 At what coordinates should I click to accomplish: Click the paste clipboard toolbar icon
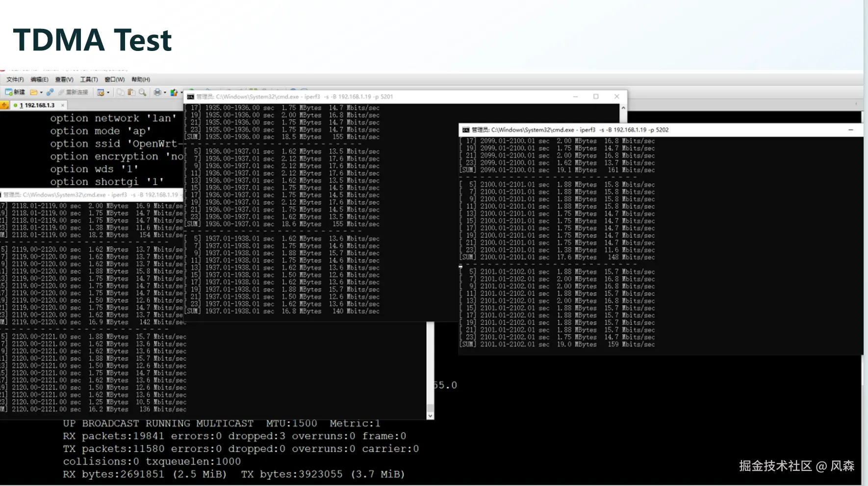click(131, 92)
